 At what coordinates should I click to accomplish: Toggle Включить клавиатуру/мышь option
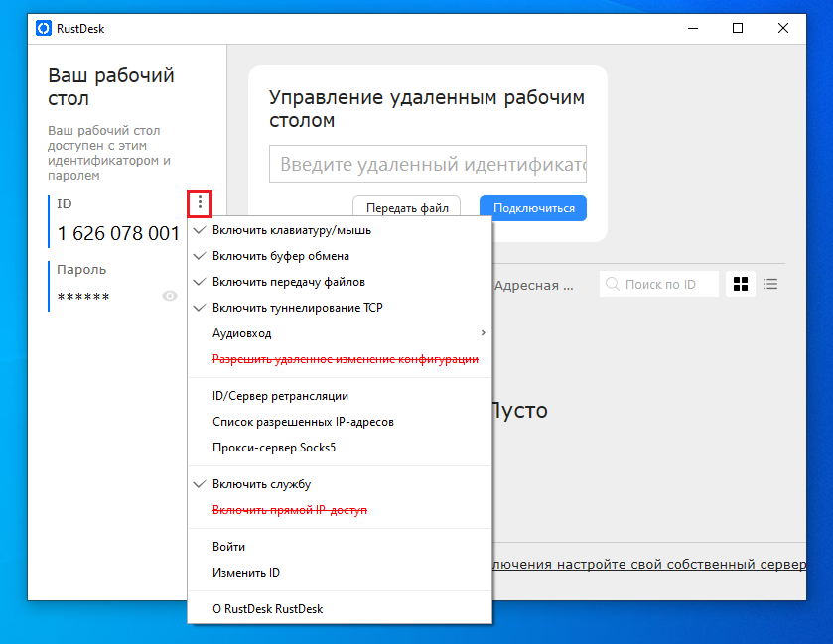pos(340,230)
